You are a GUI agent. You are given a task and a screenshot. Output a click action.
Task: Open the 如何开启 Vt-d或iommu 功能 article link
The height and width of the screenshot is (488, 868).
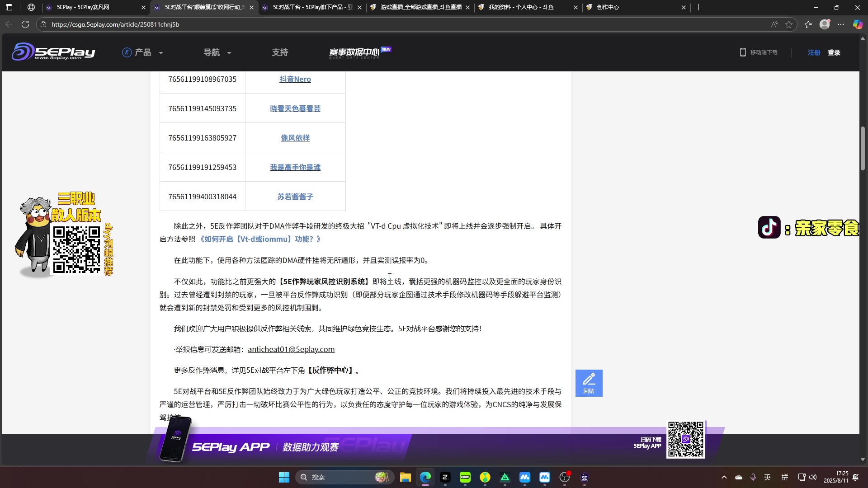(x=260, y=239)
